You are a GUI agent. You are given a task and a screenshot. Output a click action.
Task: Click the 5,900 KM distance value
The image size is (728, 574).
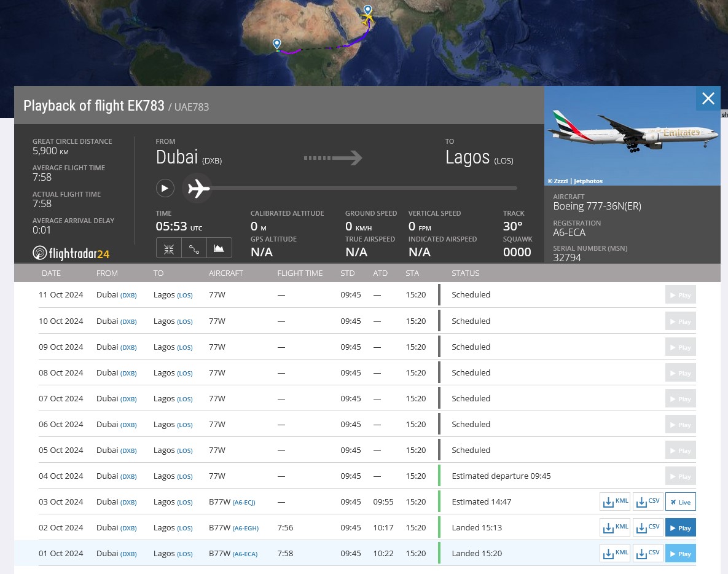50,151
